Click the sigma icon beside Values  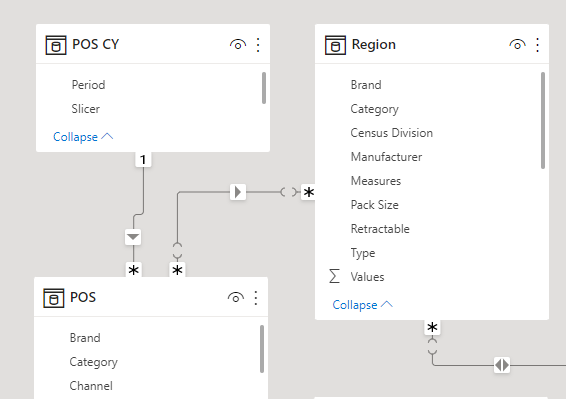coord(334,277)
